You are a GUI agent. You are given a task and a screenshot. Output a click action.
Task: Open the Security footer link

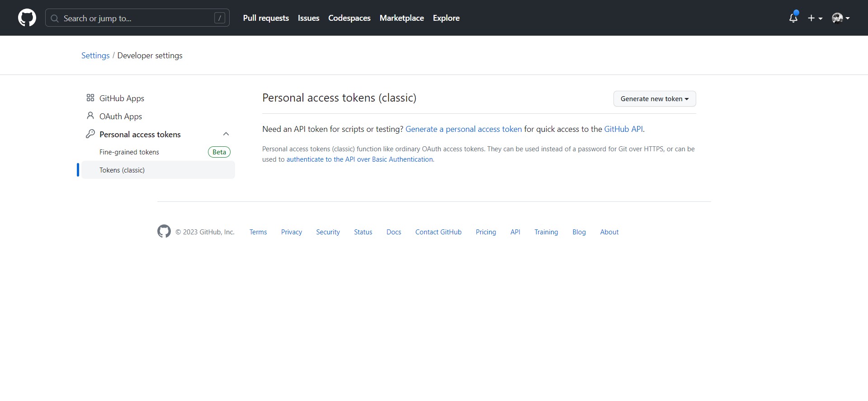328,232
